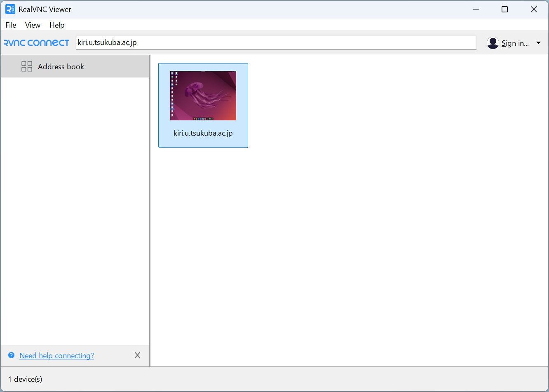Click the blue help question mark icon
Viewport: 549px width, 392px height.
12,355
